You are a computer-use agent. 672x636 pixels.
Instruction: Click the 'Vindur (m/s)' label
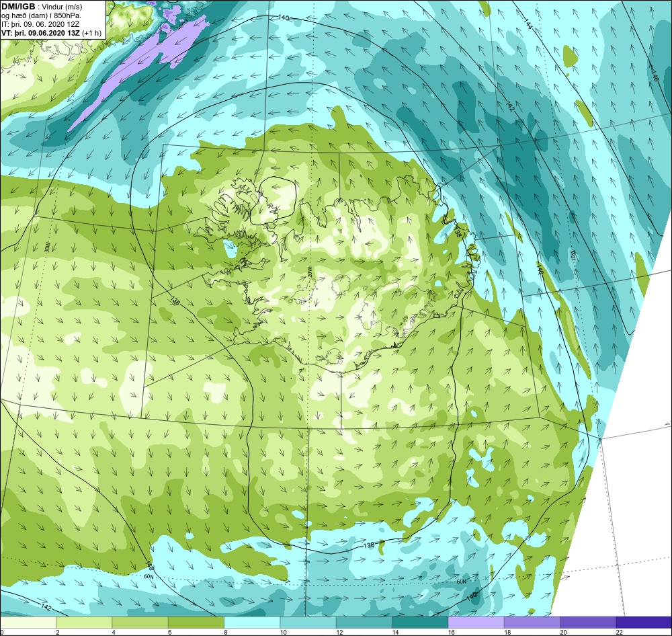(62, 7)
